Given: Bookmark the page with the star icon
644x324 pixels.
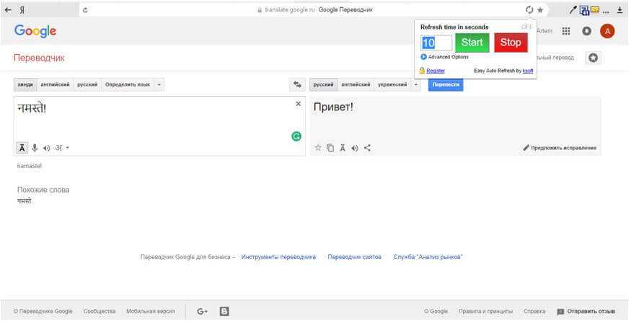Looking at the screenshot, I should (x=540, y=10).
